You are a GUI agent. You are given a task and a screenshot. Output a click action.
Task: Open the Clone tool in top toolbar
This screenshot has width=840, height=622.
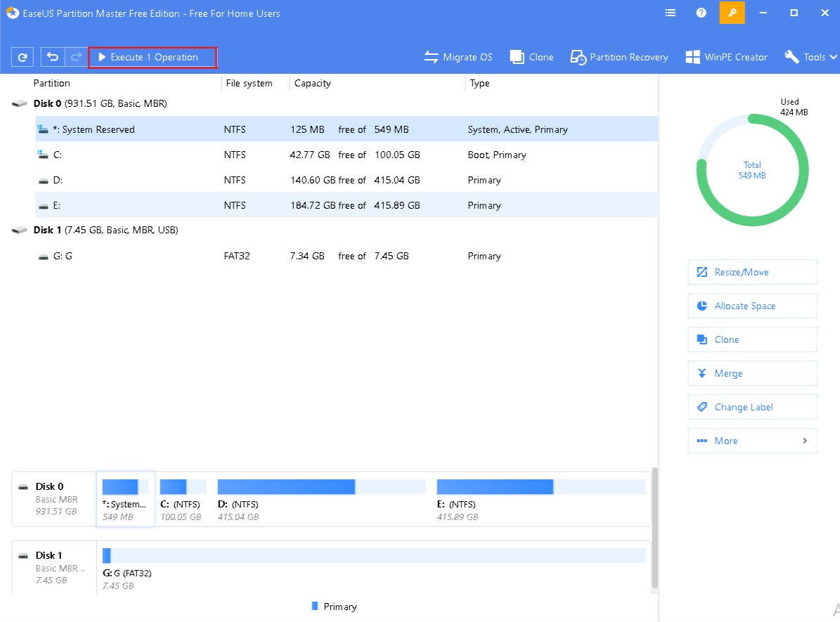coord(532,58)
